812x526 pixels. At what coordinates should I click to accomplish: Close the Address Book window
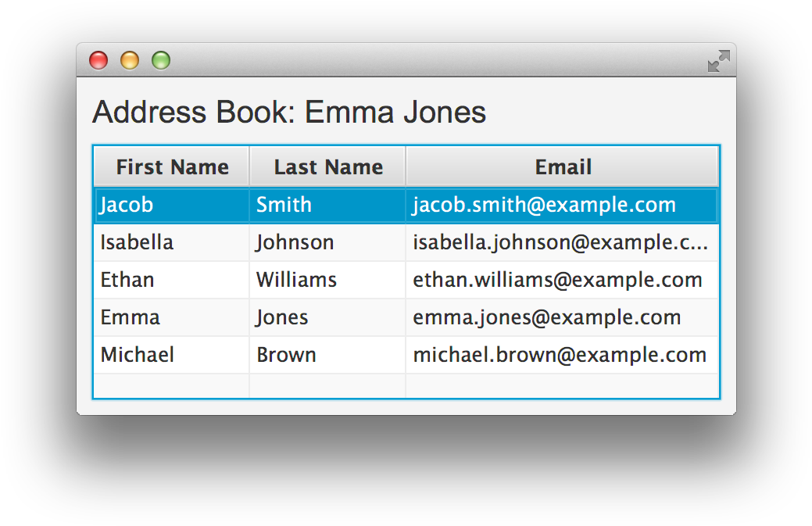pos(98,60)
